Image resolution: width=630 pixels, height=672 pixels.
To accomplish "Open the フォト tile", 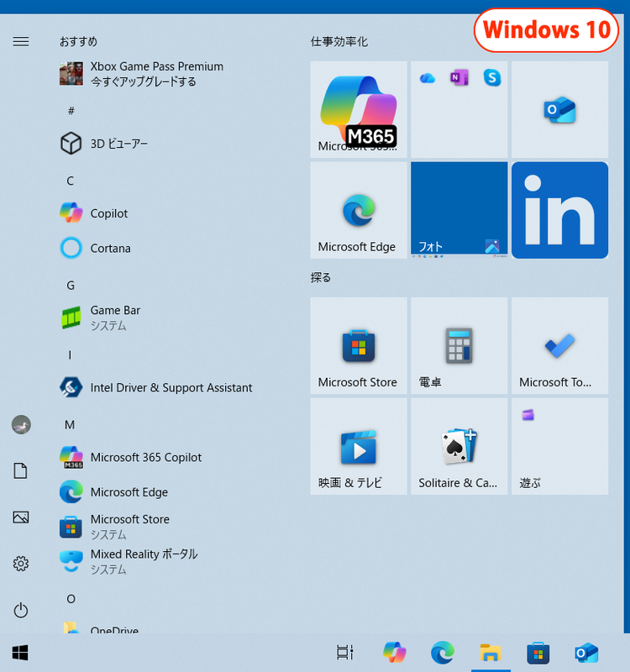I will point(459,210).
